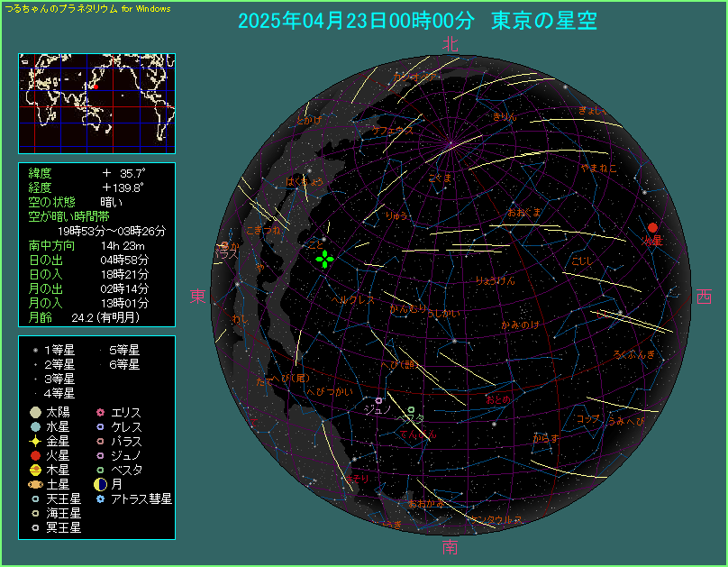Image resolution: width=728 pixels, height=567 pixels.
Task: Click the Saturn (土星) legend icon
Action: 34,484
